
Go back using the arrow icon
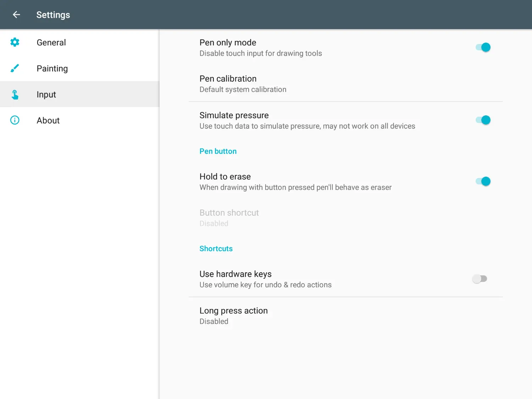[16, 15]
